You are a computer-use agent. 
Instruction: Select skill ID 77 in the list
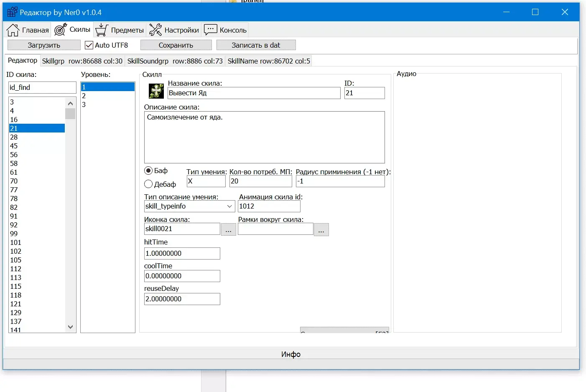point(37,190)
